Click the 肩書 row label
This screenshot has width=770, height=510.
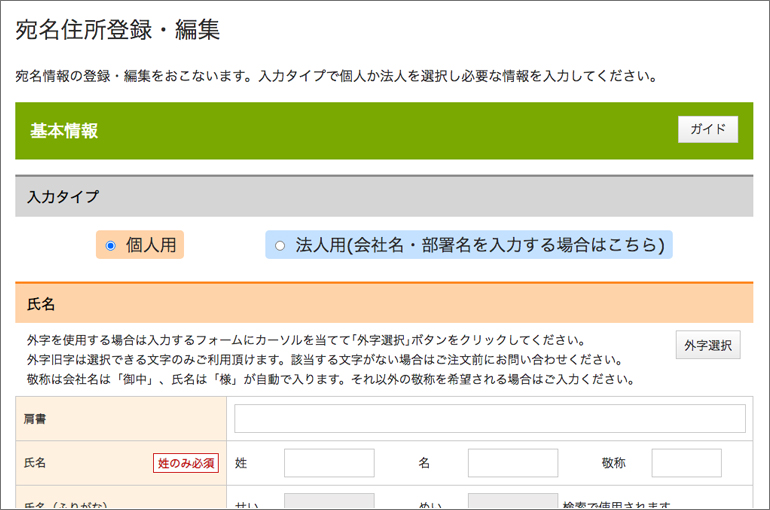[x=36, y=419]
